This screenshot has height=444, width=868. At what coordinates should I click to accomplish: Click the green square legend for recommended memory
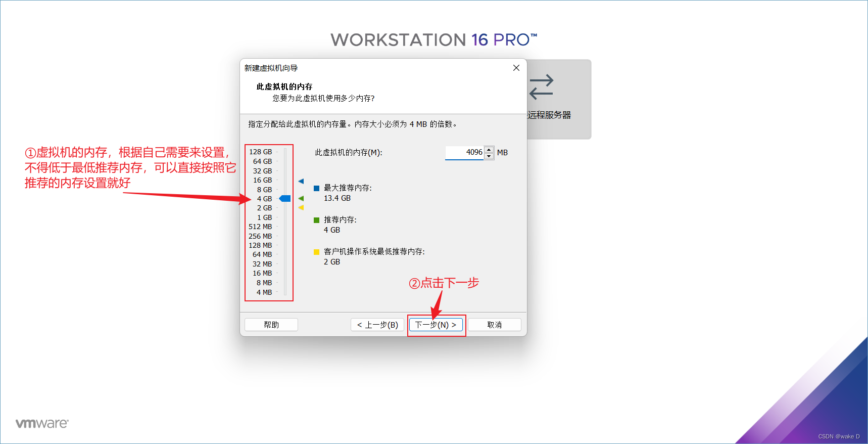pos(317,220)
